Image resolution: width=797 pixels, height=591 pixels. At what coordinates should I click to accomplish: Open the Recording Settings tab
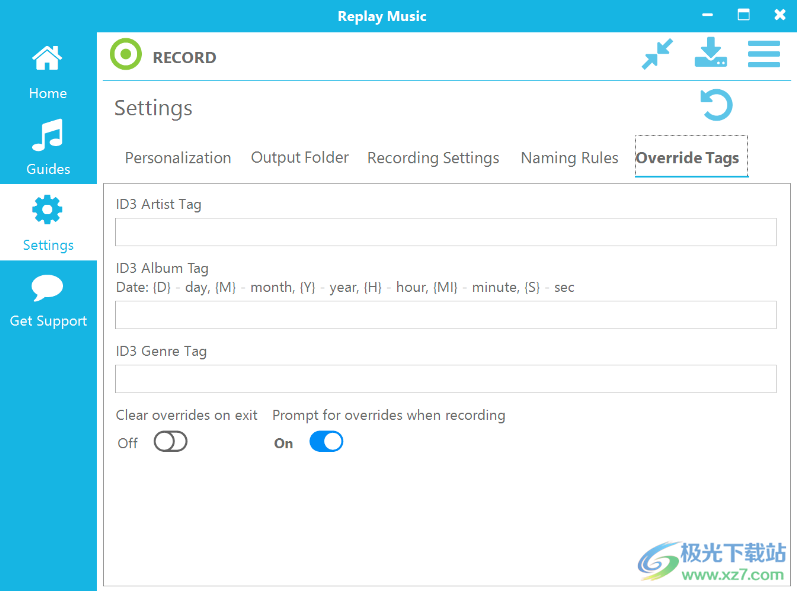click(433, 158)
